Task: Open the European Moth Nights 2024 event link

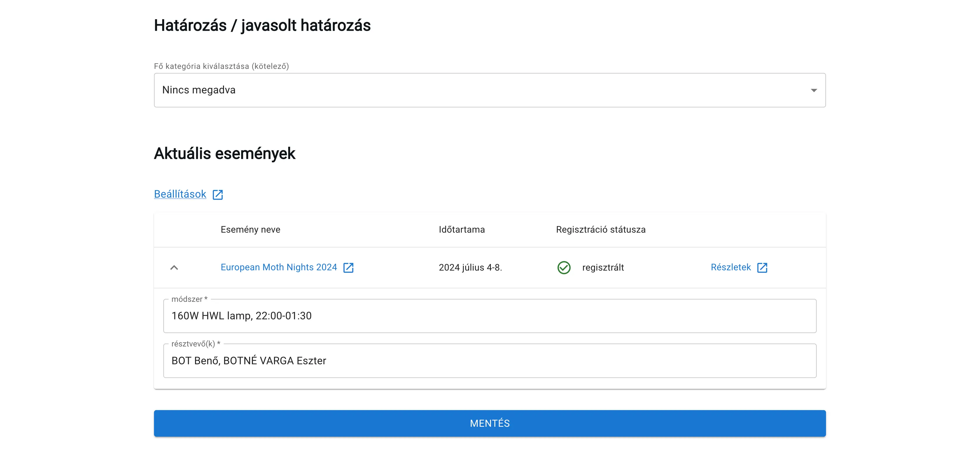Action: pos(279,267)
